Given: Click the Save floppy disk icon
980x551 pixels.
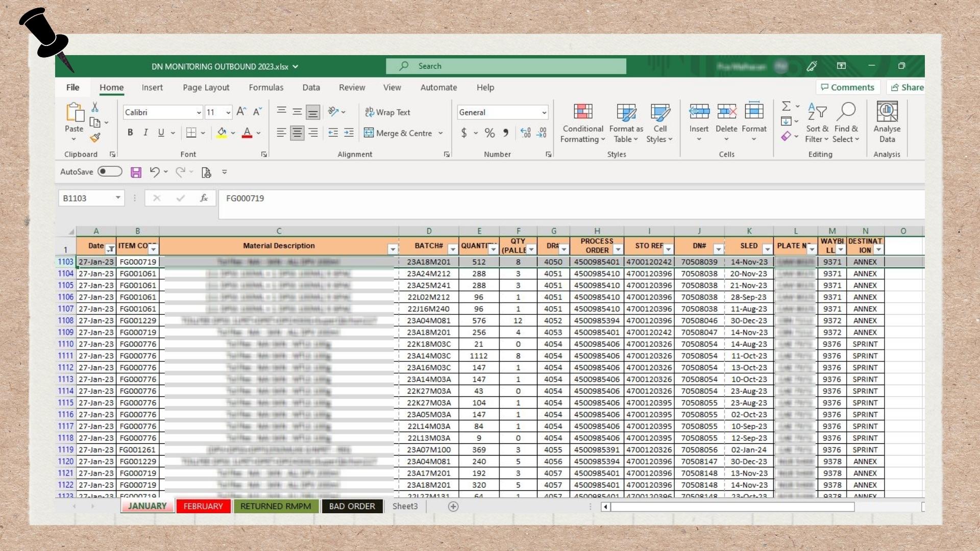Looking at the screenshot, I should 136,172.
